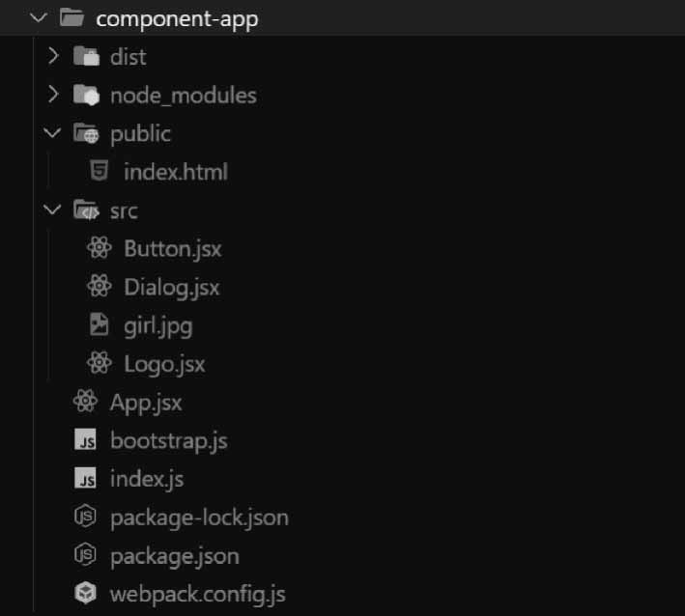Click the JS icon next to bootstrap.js

click(86, 441)
